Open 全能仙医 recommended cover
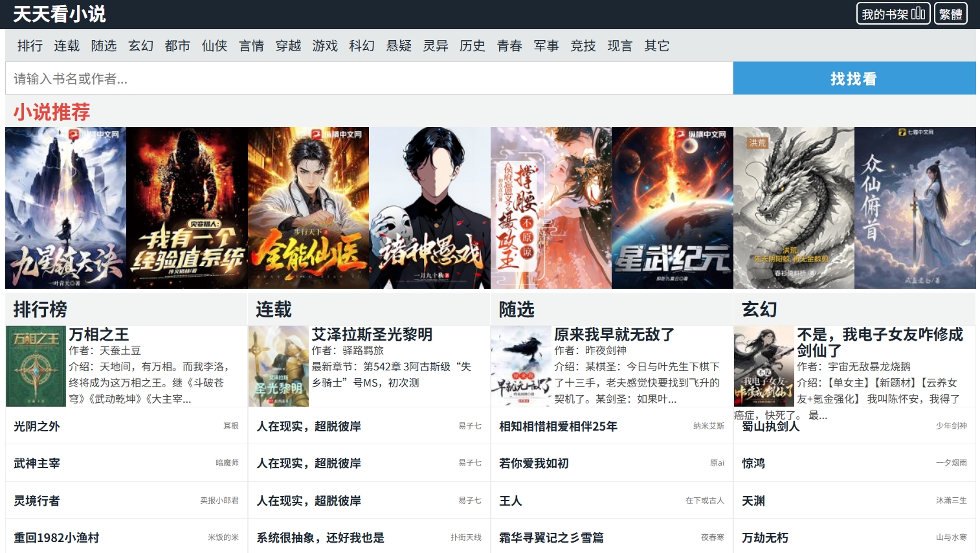This screenshot has width=980, height=553. point(308,208)
